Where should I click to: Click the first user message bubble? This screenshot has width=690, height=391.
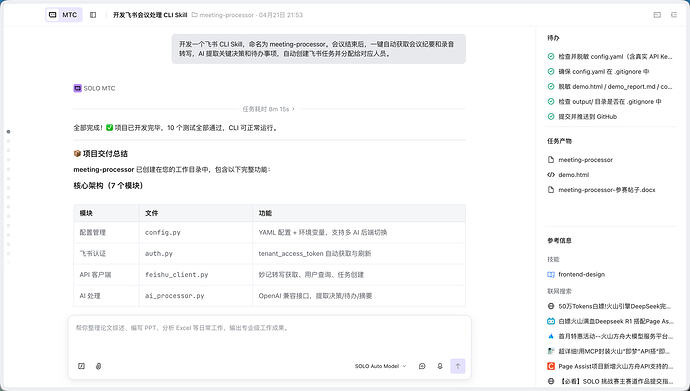pos(319,49)
